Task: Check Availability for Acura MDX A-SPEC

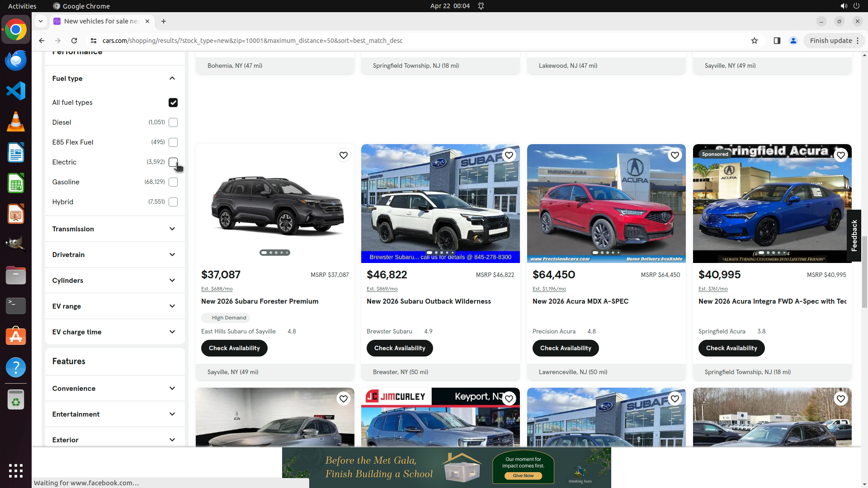Action: [565, 348]
